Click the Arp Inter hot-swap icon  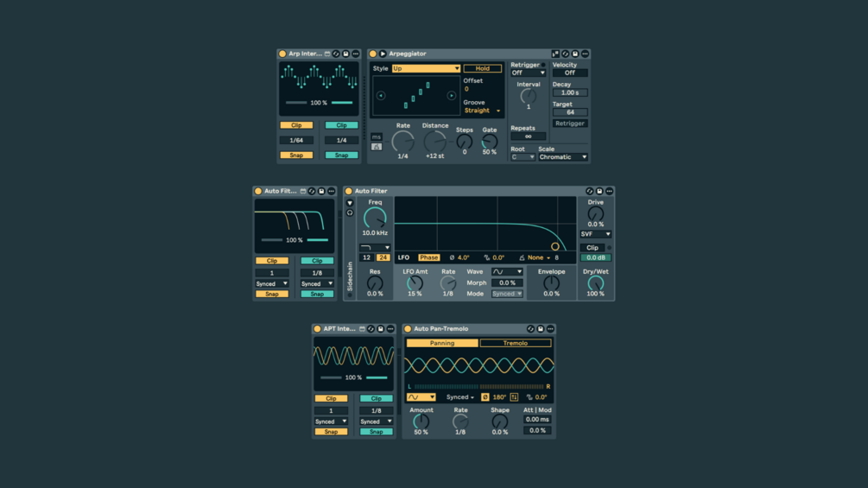[x=336, y=54]
